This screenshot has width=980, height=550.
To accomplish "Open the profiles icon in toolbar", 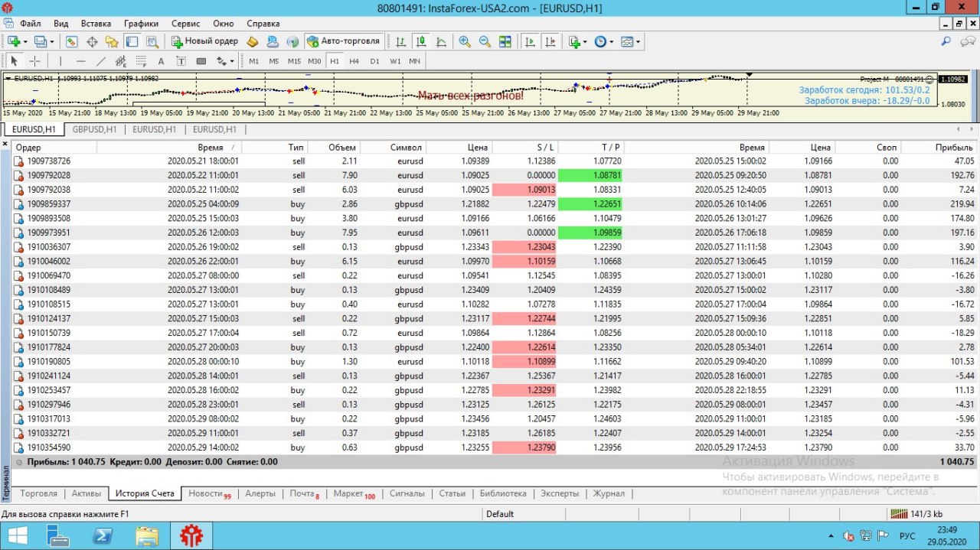I will (x=41, y=41).
